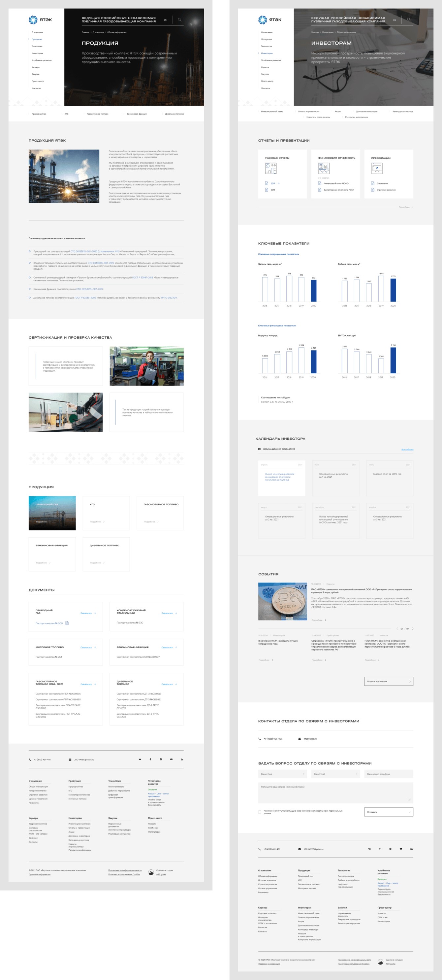Open the rouble coin news image

282,601
